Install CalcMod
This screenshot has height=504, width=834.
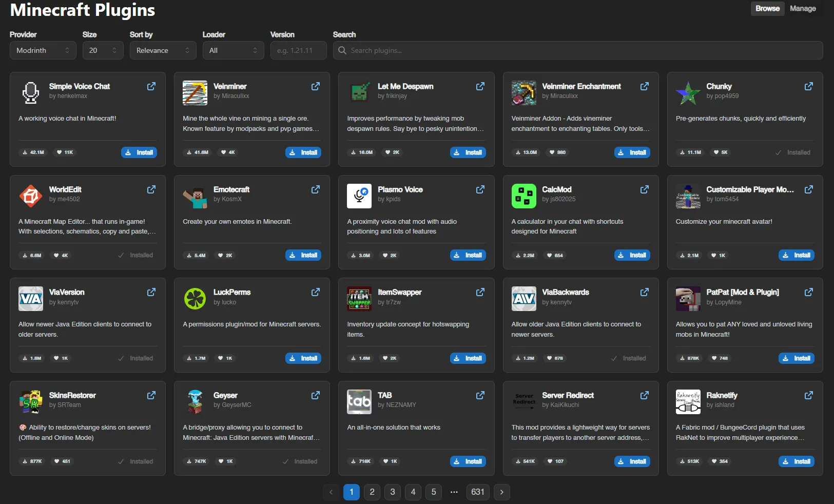click(632, 255)
